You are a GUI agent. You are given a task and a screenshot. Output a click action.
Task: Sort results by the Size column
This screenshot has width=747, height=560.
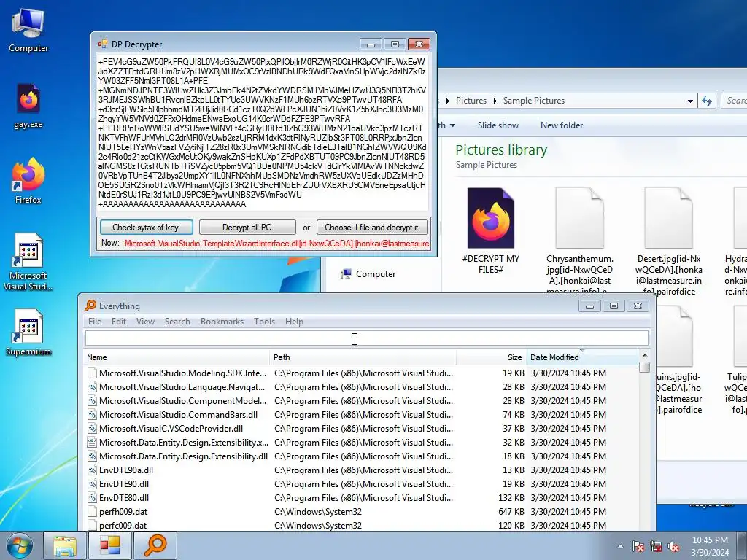491,357
